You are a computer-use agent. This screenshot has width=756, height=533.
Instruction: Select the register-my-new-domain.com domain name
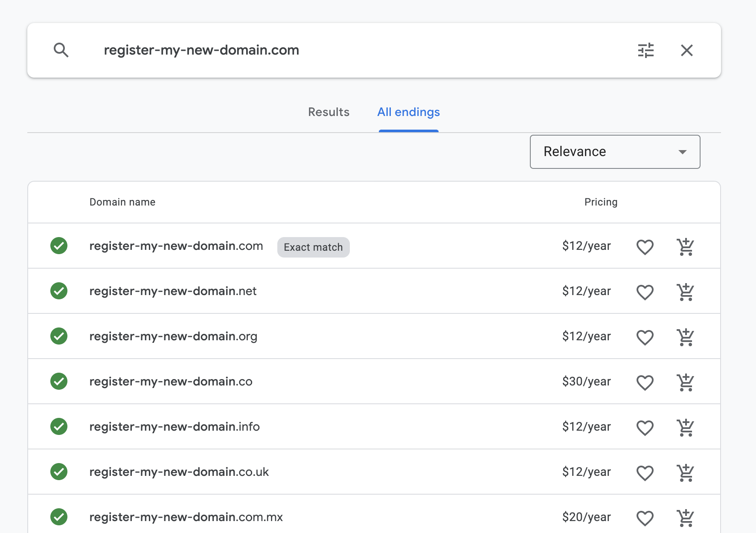tap(176, 246)
